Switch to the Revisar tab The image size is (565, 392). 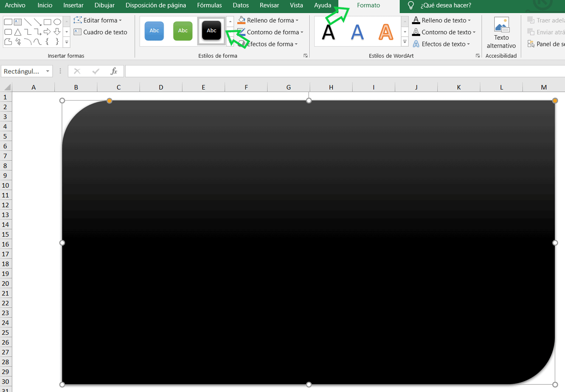tap(270, 6)
